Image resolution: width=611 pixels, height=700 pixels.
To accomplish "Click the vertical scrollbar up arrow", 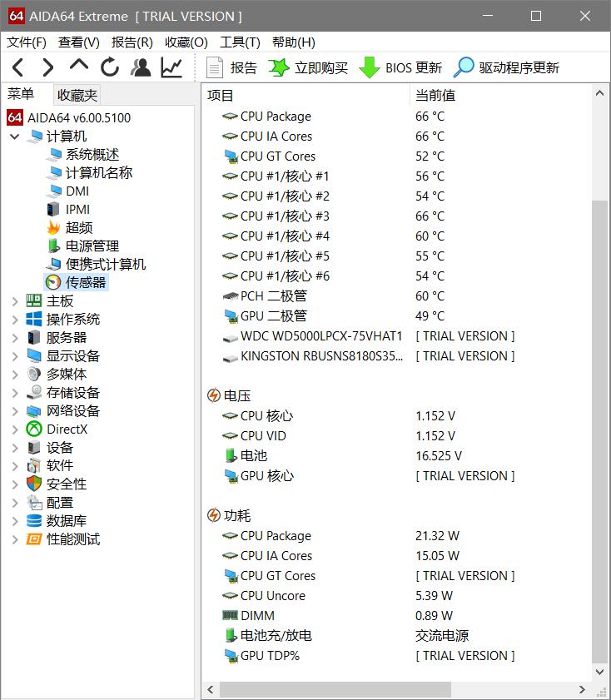I will [600, 93].
